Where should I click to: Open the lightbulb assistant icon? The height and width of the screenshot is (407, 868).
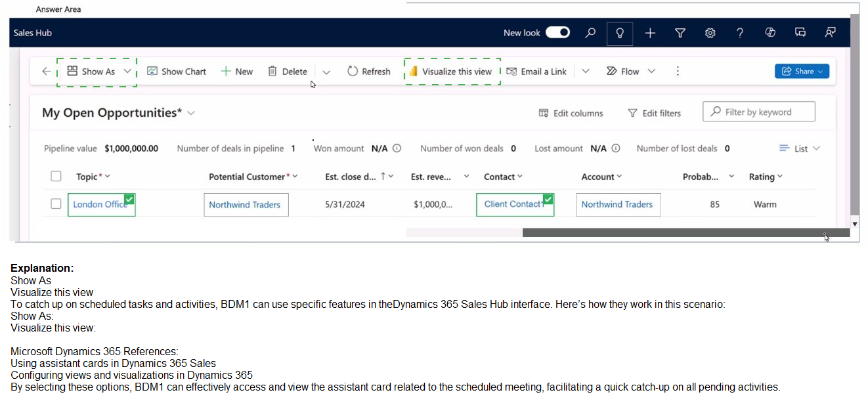[619, 33]
